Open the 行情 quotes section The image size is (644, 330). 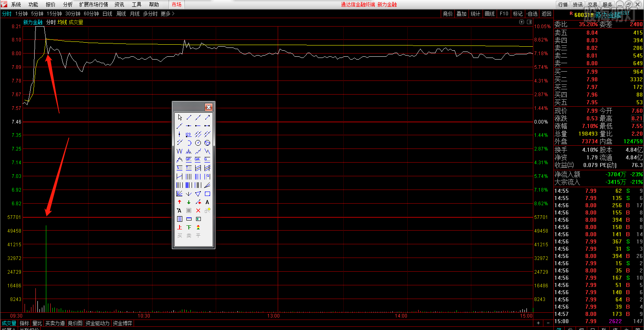[563, 4]
